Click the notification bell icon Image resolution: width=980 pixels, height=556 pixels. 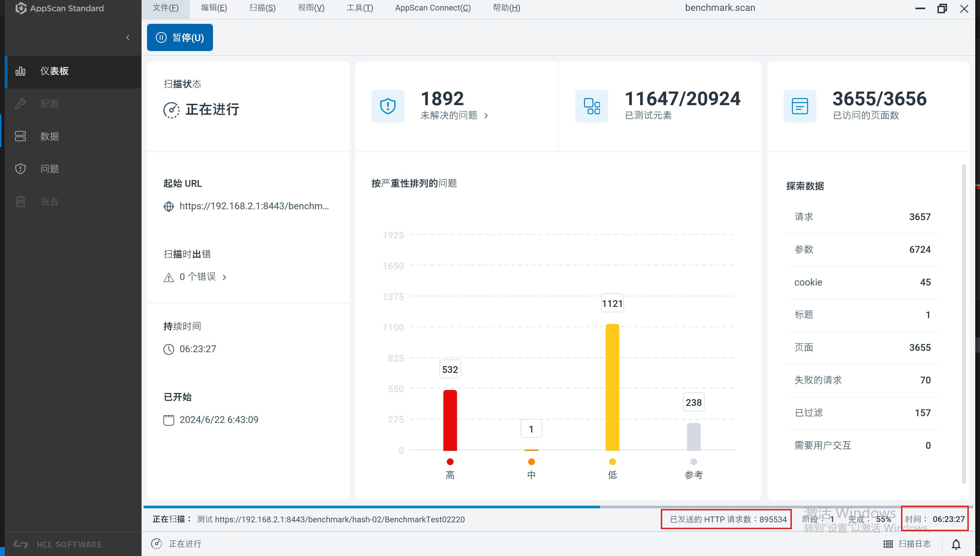pyautogui.click(x=956, y=544)
